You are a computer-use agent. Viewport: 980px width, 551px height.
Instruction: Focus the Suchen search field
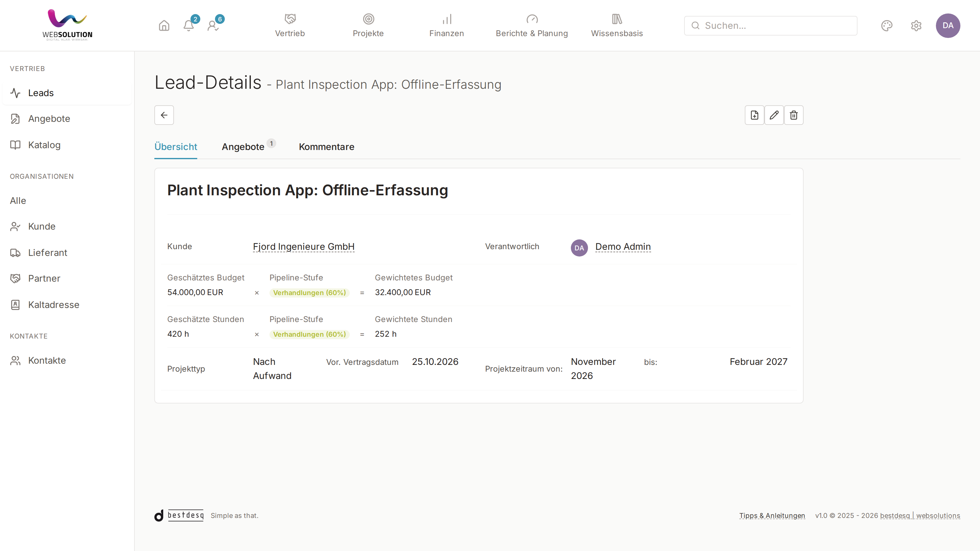click(x=771, y=25)
